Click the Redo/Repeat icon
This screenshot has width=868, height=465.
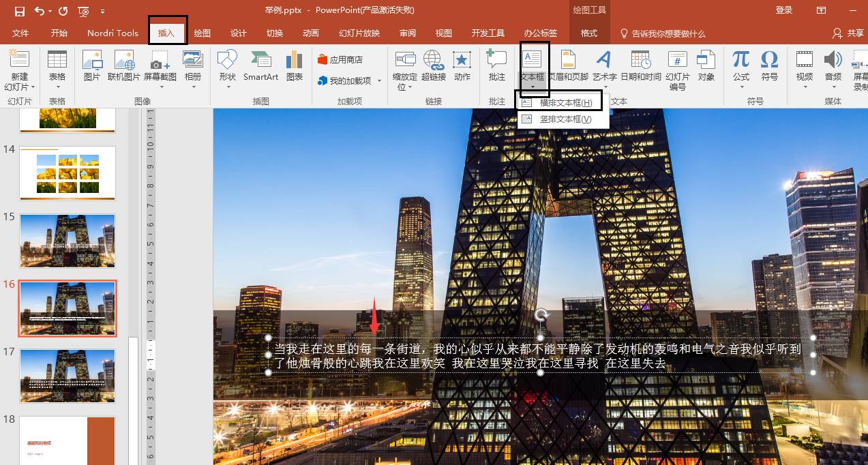[63, 11]
